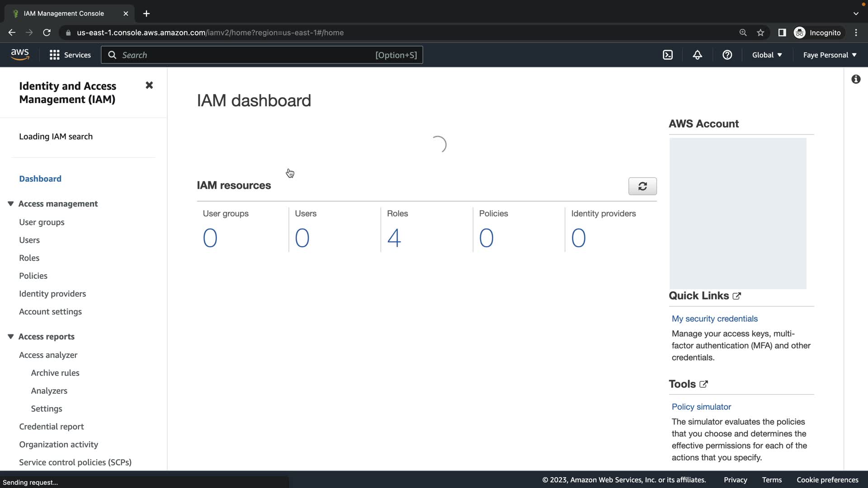Viewport: 868px width, 488px height.
Task: Open the Global region dropdown
Action: point(767,55)
